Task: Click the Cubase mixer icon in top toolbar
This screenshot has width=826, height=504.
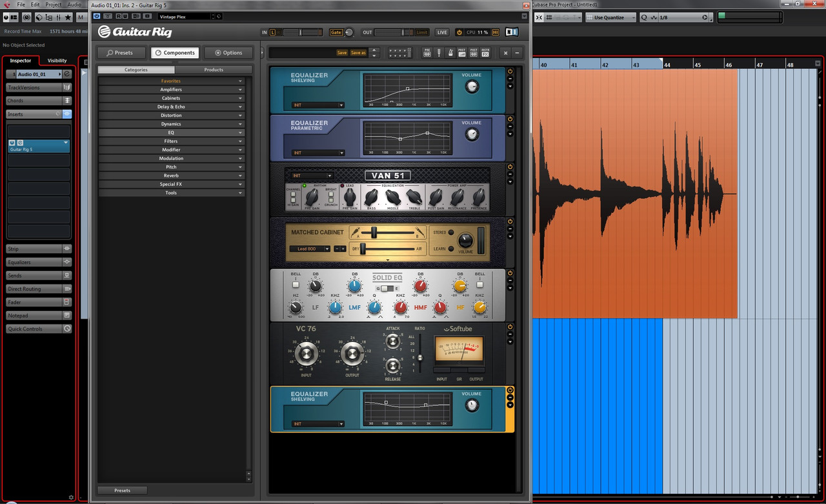Action: [57, 17]
